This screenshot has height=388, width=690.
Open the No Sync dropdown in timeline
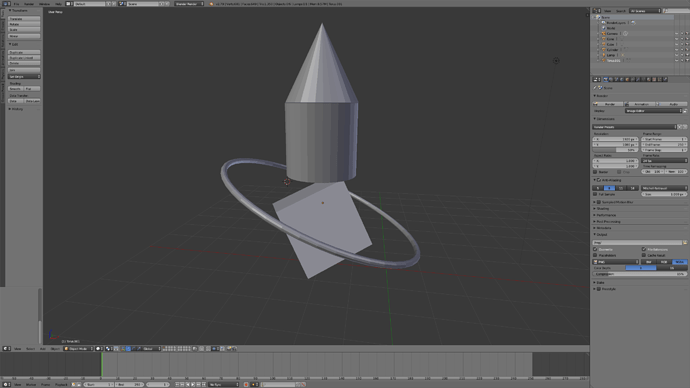pos(224,384)
